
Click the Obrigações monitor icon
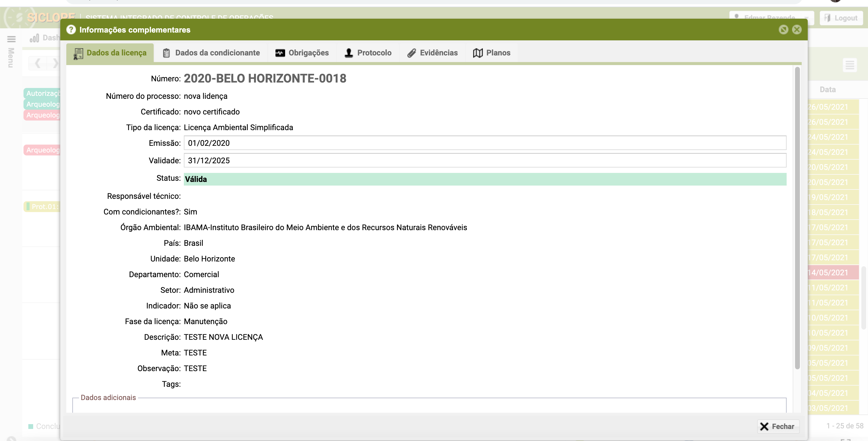(280, 53)
